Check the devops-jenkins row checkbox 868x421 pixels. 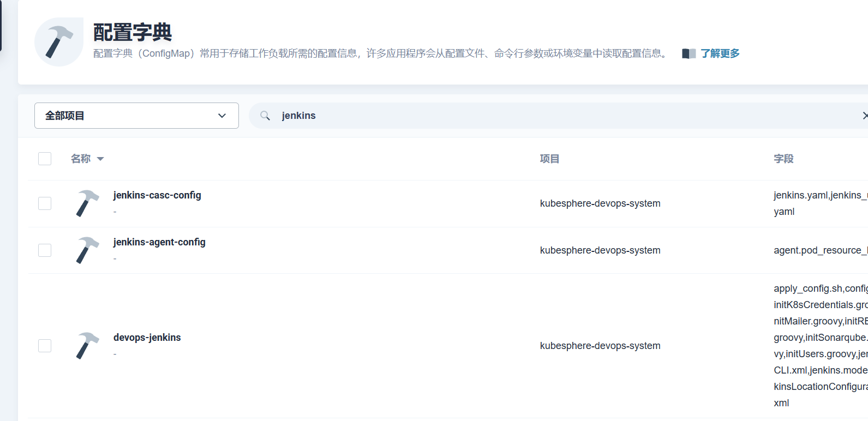pos(45,346)
